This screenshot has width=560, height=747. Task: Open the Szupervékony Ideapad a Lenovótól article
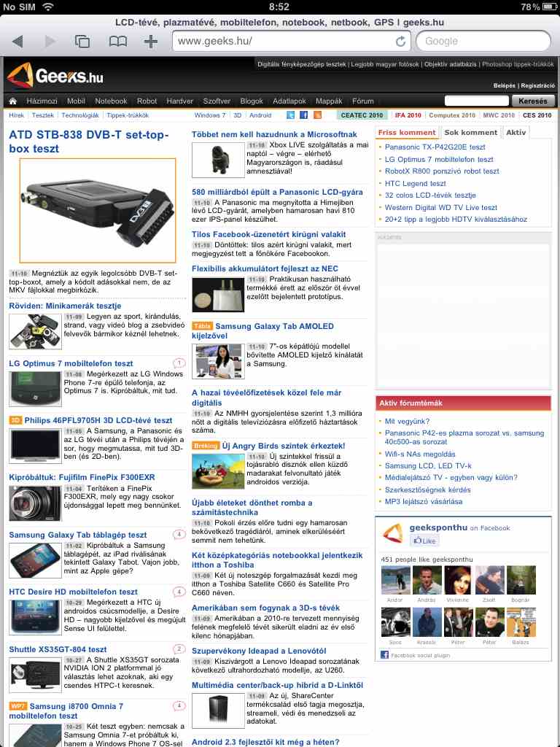(259, 651)
